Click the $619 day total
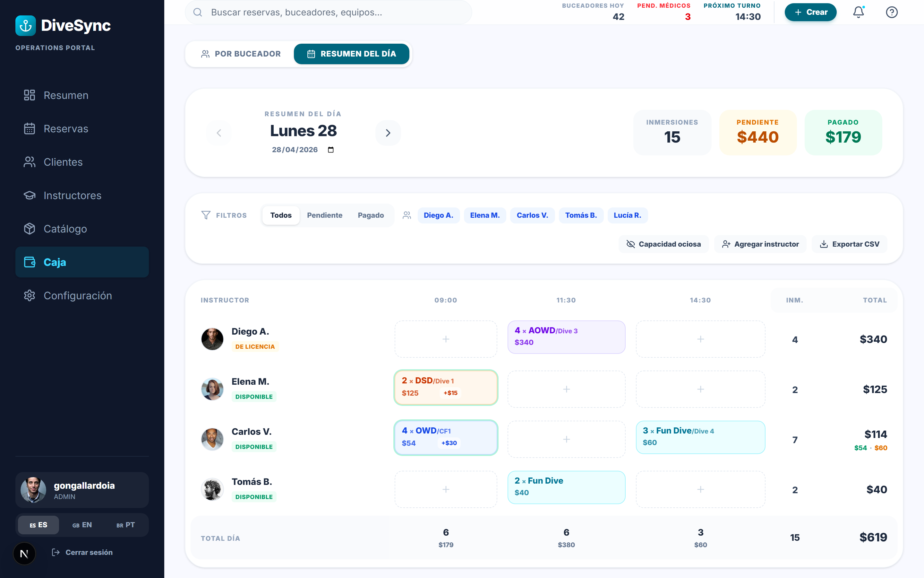Screen dimensions: 924x578 coord(873,538)
